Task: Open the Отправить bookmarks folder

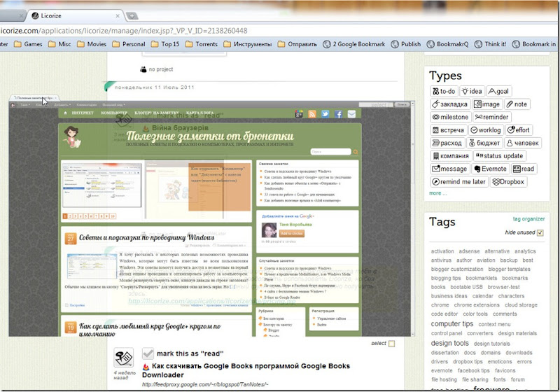Action: [x=297, y=44]
